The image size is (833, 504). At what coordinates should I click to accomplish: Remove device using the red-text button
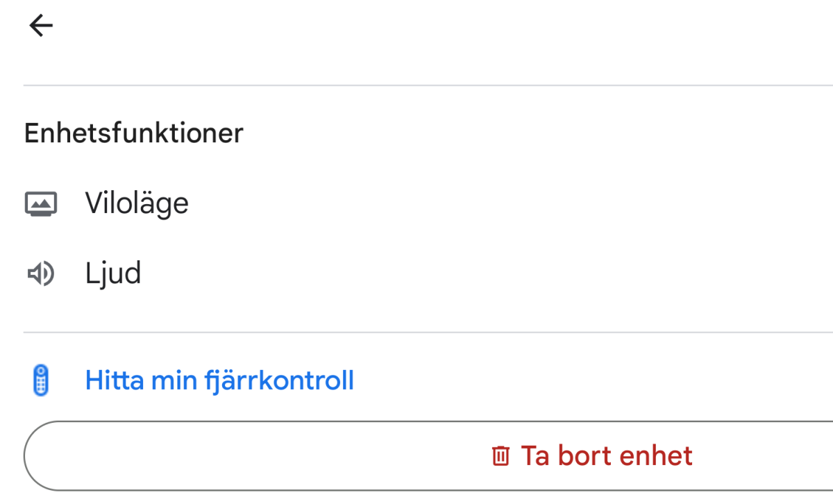coord(606,456)
